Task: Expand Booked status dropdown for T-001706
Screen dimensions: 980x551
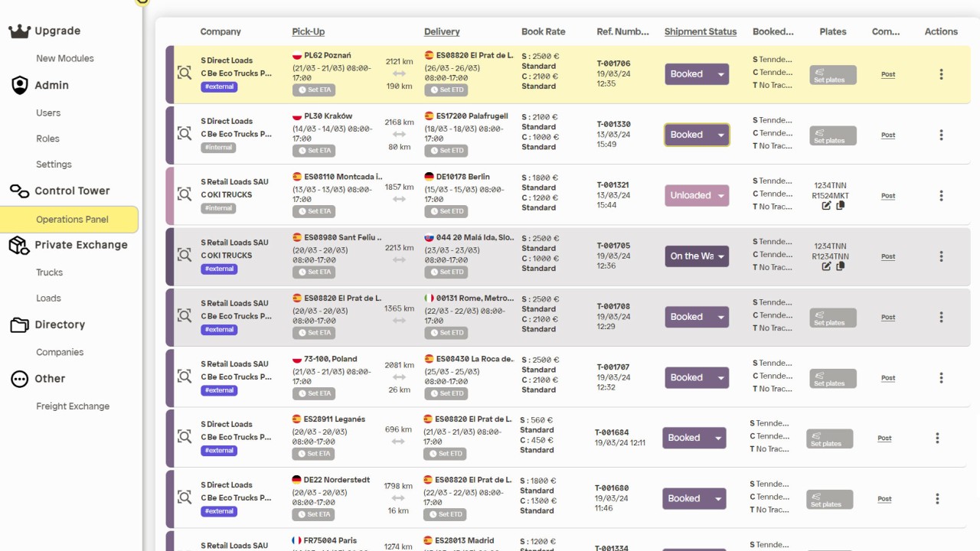Action: click(720, 74)
